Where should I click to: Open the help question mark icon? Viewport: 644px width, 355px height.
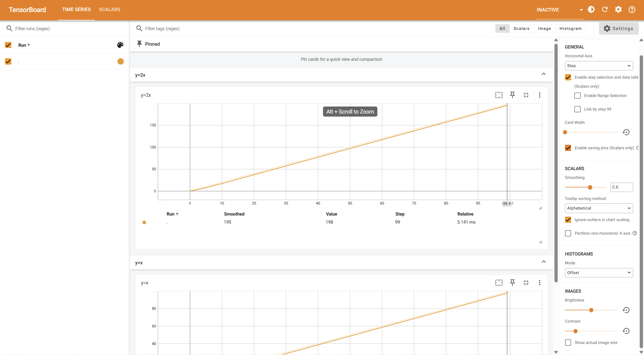pyautogui.click(x=632, y=10)
